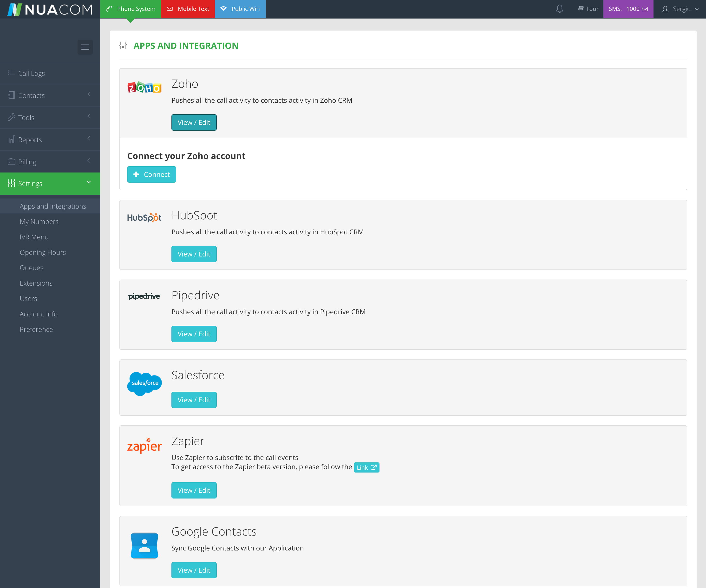Click the HubSpot logo
706x588 pixels.
coord(144,218)
